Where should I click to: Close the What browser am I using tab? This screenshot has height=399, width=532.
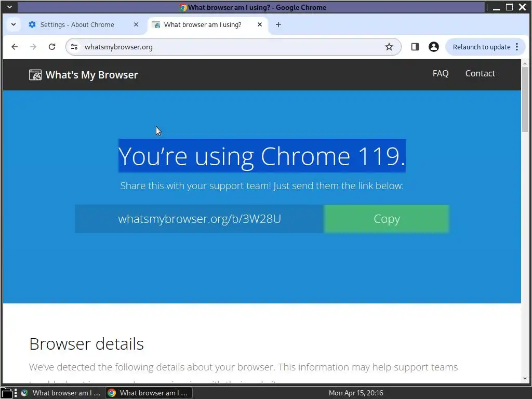260,24
